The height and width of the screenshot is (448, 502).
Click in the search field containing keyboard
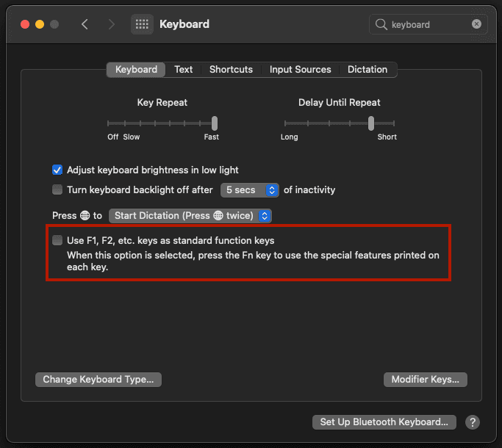pyautogui.click(x=428, y=24)
